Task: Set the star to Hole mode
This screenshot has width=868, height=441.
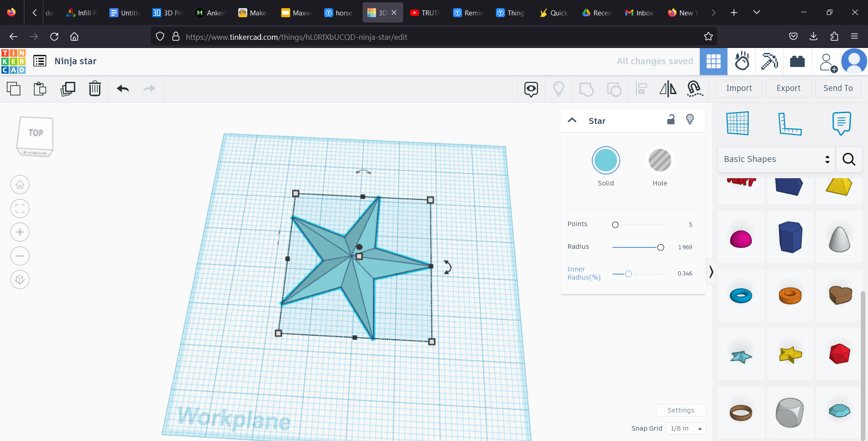Action: pos(660,160)
